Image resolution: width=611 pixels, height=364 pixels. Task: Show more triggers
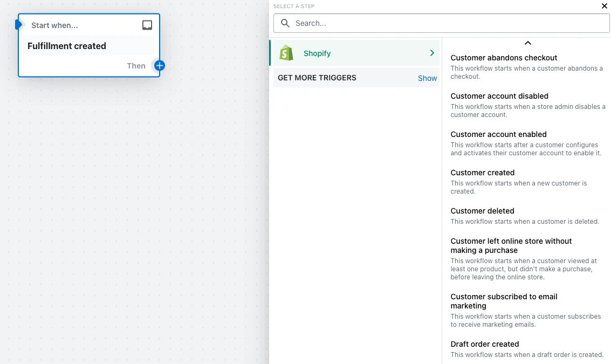pyautogui.click(x=427, y=78)
